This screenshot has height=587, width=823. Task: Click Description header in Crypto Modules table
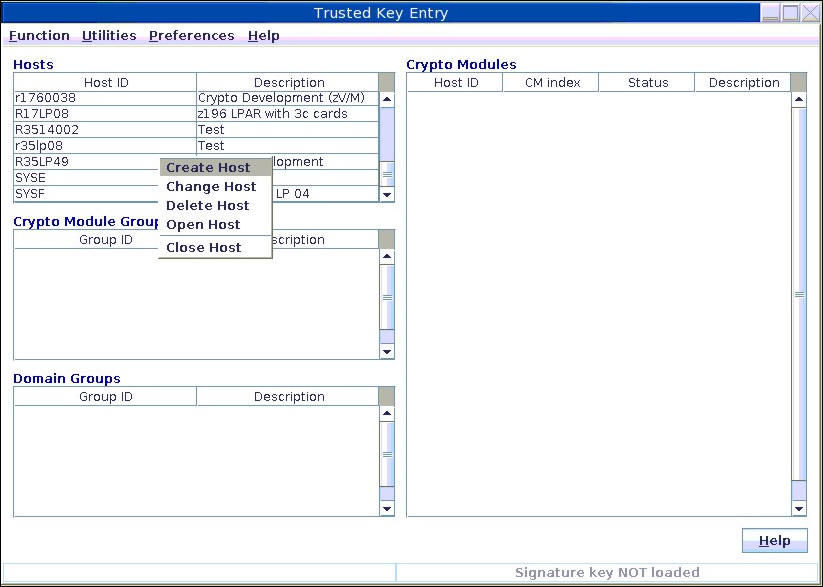point(743,82)
